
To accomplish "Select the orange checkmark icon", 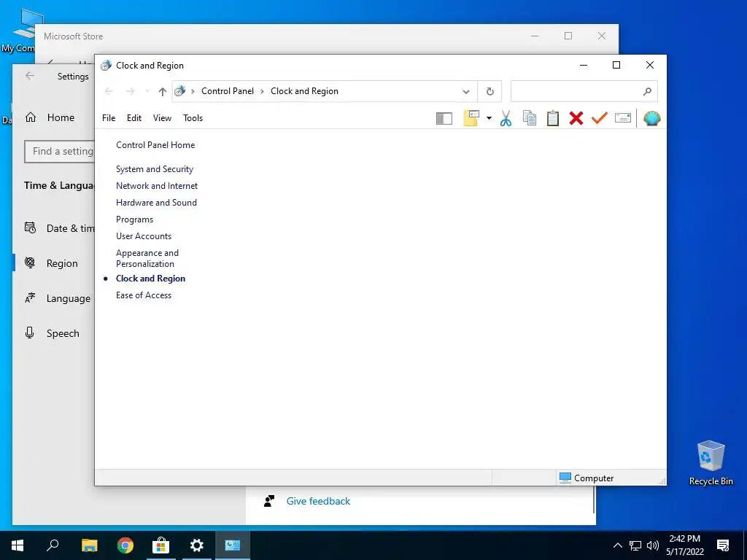I will click(600, 117).
